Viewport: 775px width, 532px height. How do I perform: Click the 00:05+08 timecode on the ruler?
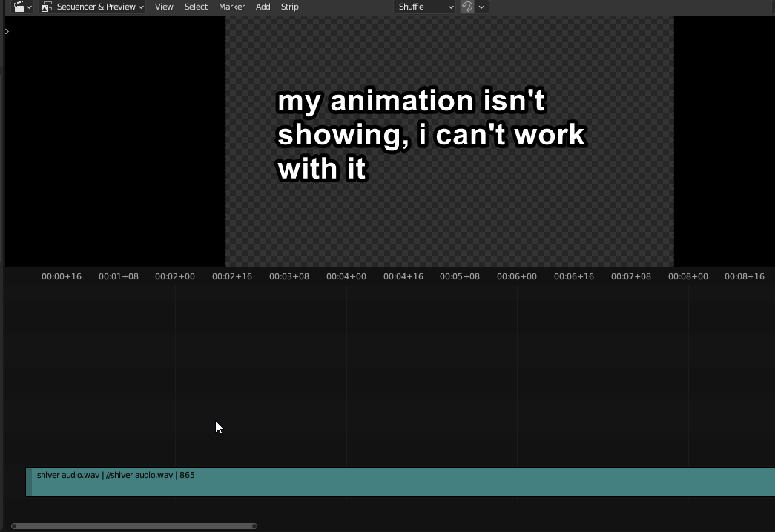point(460,276)
